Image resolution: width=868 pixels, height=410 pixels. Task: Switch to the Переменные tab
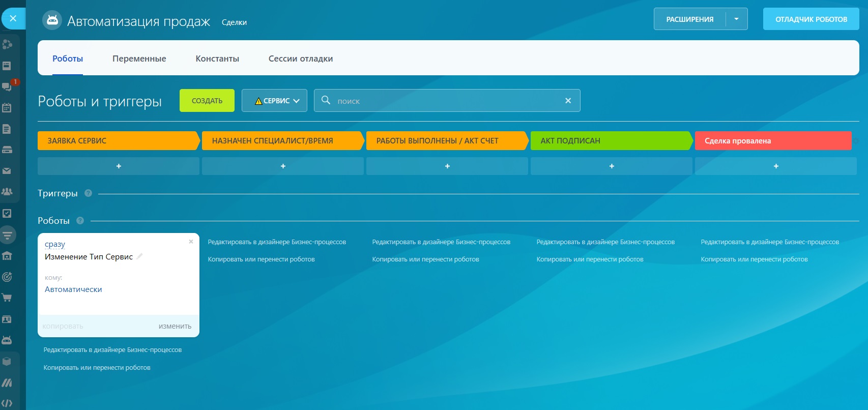click(139, 58)
